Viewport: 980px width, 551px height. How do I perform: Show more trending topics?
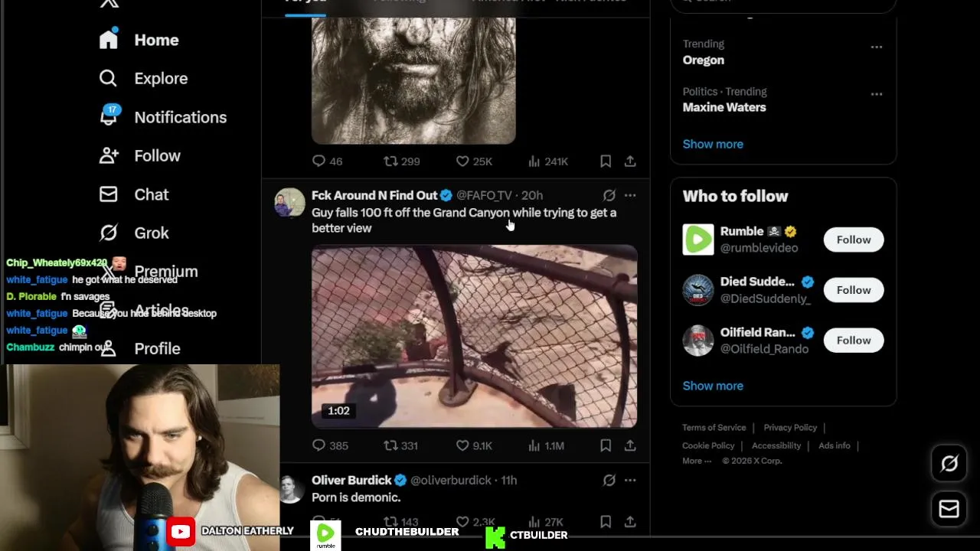pos(713,144)
